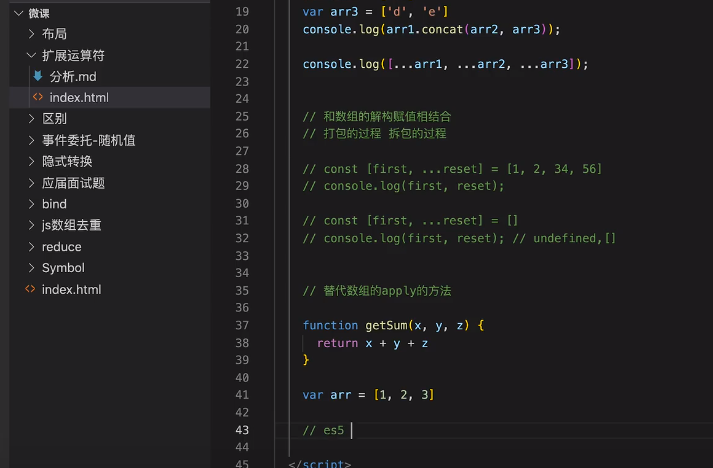Viewport: 713px width, 468px height.
Task: Open the root-level index.html file
Action: [71, 289]
